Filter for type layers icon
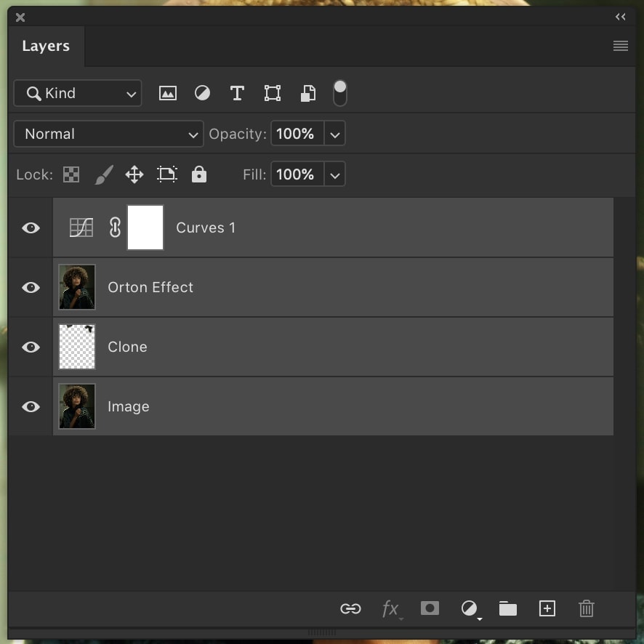Image resolution: width=644 pixels, height=644 pixels. 237,93
